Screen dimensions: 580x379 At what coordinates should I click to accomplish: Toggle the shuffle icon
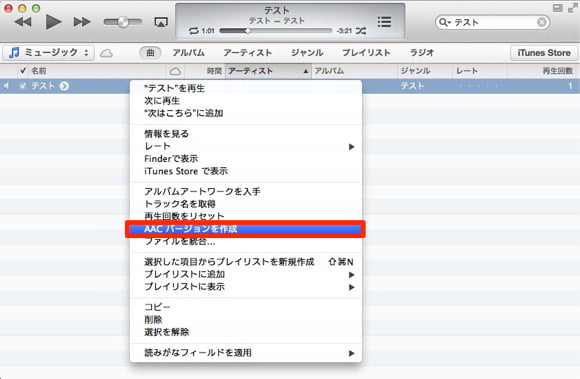(361, 31)
